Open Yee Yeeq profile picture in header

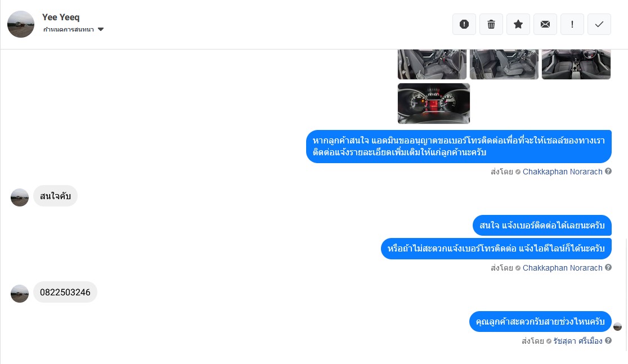tap(21, 24)
